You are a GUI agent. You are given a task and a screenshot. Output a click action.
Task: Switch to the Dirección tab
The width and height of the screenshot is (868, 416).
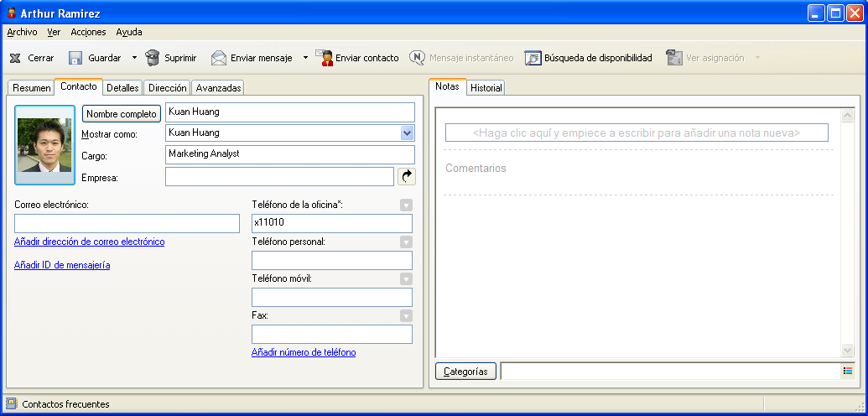167,87
